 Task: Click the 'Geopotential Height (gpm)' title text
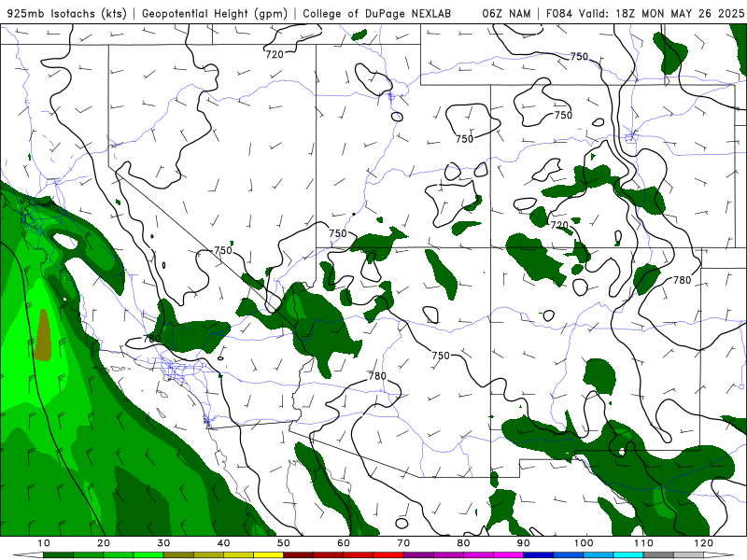(215, 14)
